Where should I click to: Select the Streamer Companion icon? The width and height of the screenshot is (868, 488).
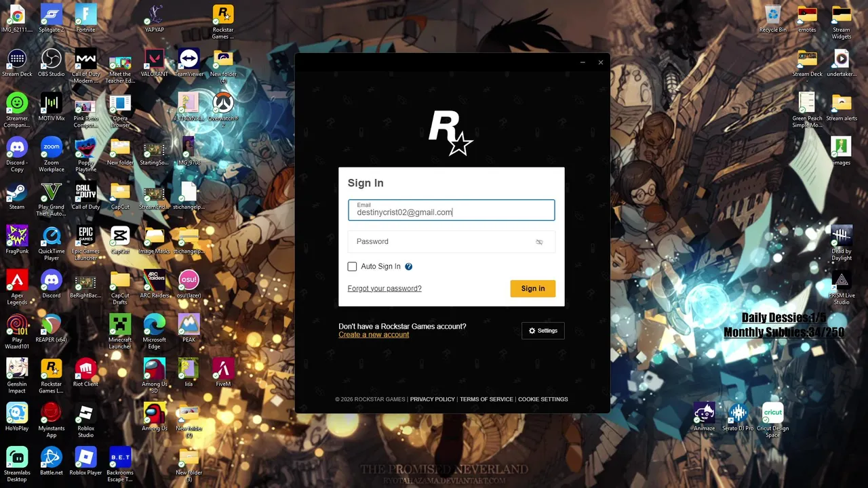(x=17, y=110)
